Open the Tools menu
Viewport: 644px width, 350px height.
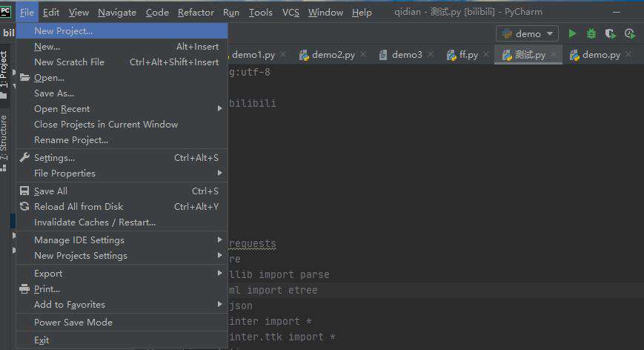(260, 13)
